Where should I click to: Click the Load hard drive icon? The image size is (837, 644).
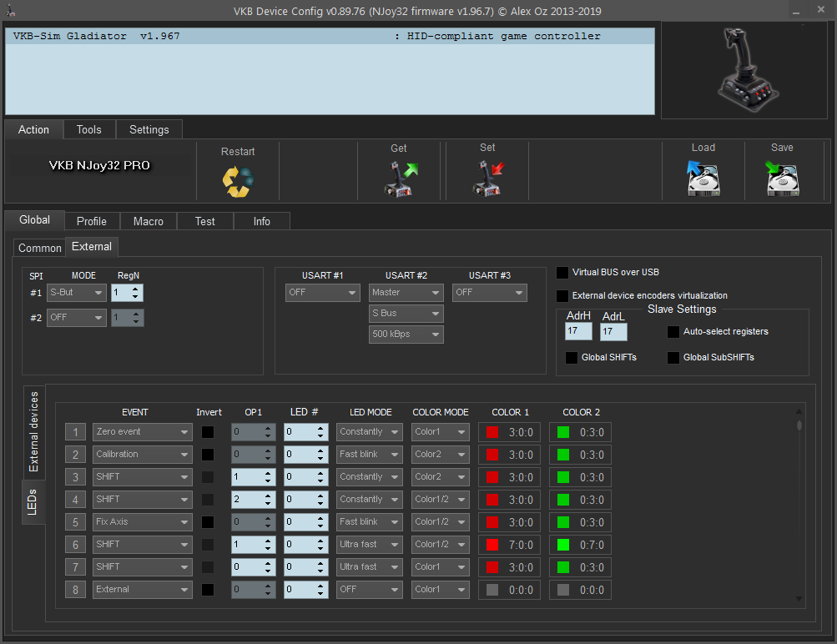703,179
